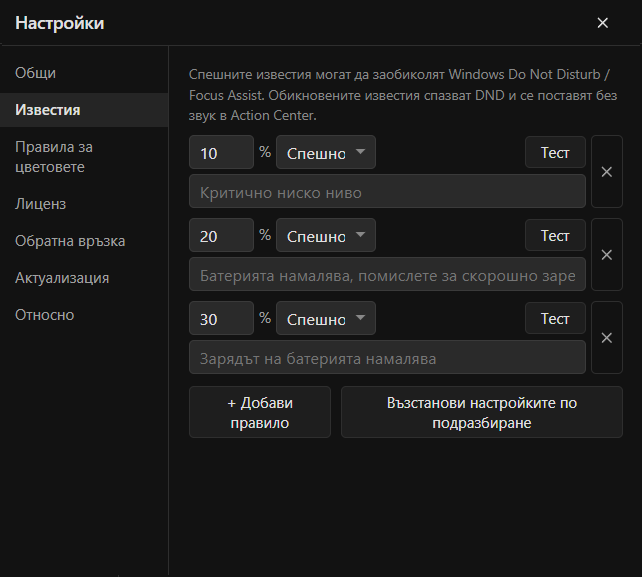This screenshot has width=642, height=577.
Task: Open the Спешно dropdown for the 20% rule
Action: point(326,235)
